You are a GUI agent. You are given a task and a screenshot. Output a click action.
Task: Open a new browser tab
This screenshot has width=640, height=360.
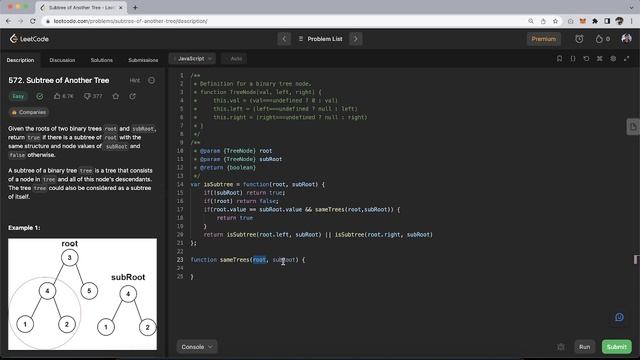(135, 7)
